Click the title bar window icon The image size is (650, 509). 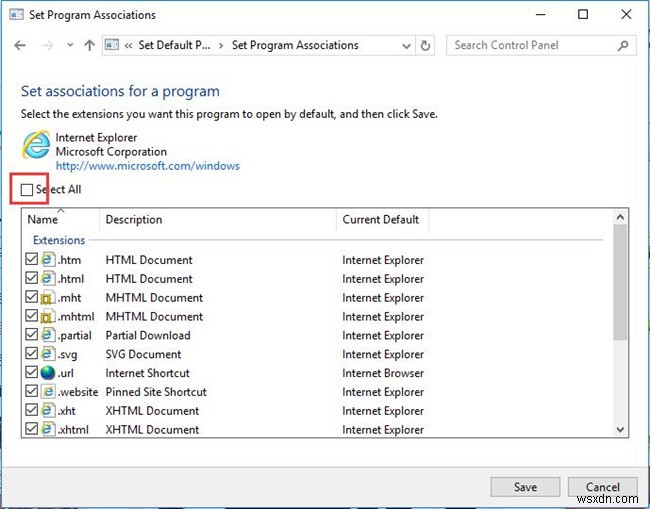point(16,15)
